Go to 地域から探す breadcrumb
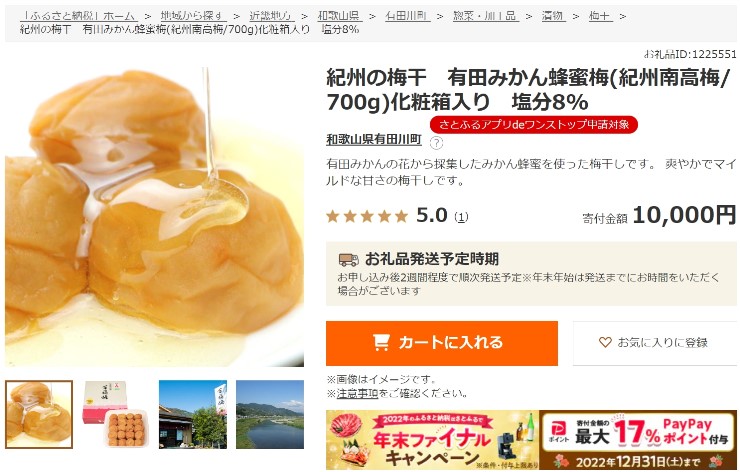Viewport: 740px width, 472px height. coord(193,16)
